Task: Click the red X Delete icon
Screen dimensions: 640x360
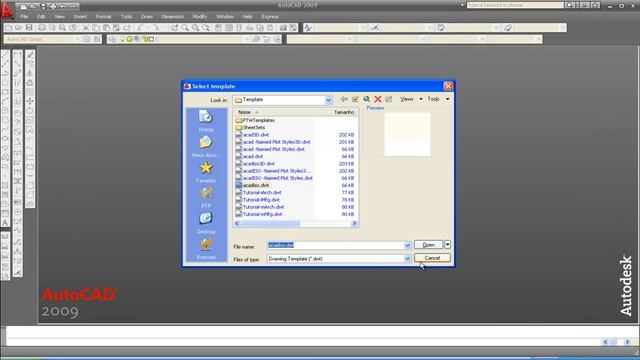Action: click(x=378, y=99)
